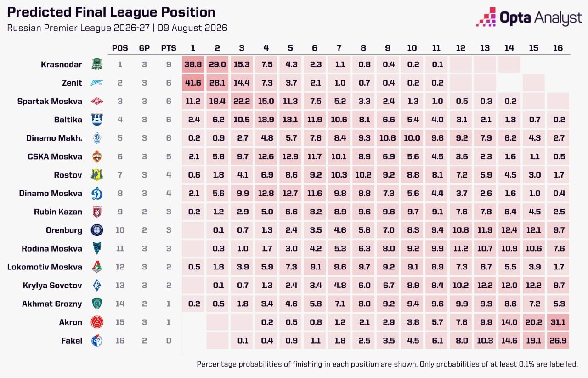
Task: Click the Zenit club logo
Action: pos(97,83)
